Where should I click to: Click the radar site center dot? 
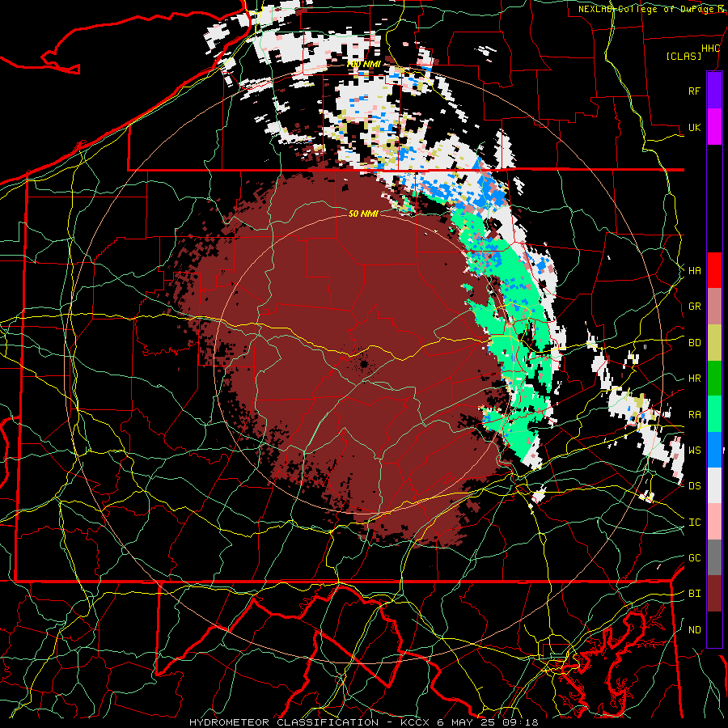[363, 363]
